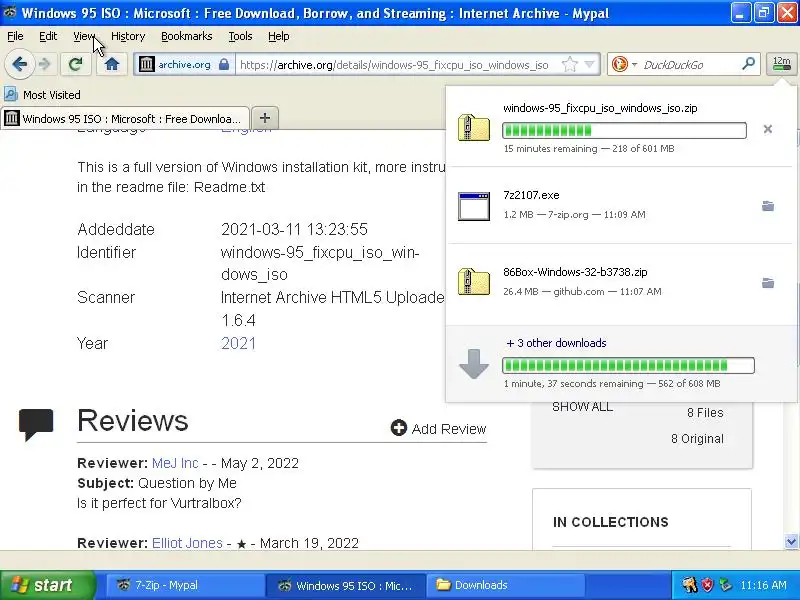Click the padlock security icon in address bar
This screenshot has width=800, height=600.
[223, 64]
